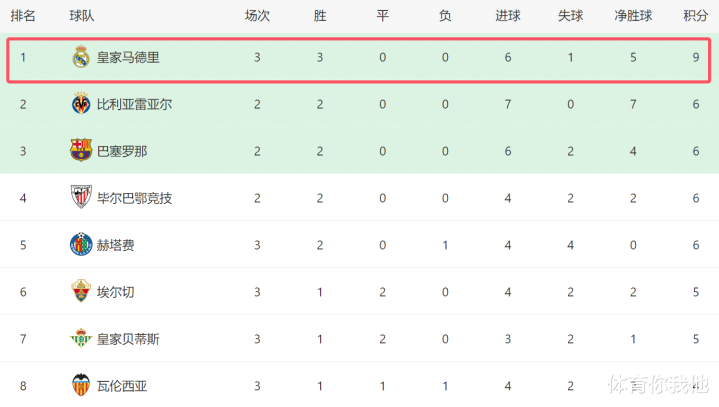Open the 皇家贝蒂斯 team link
This screenshot has width=719, height=407.
[128, 338]
